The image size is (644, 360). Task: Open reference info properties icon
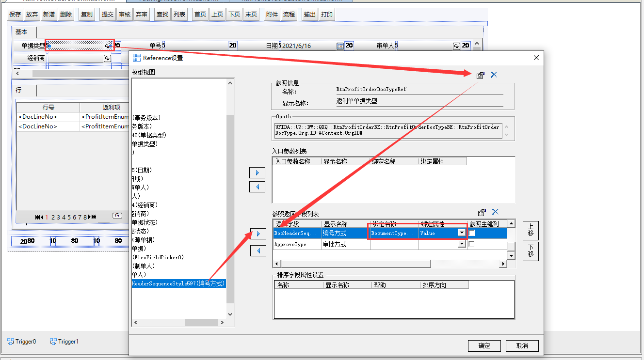click(x=480, y=75)
